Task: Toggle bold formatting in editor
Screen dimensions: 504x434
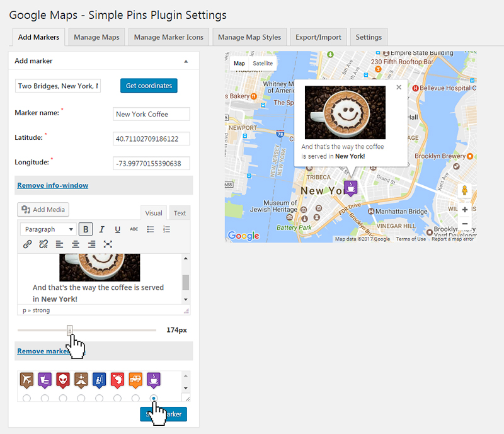Action: (86, 229)
